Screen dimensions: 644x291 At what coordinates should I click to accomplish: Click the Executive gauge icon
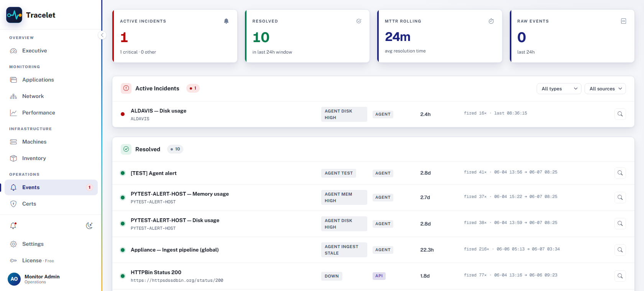tap(13, 51)
